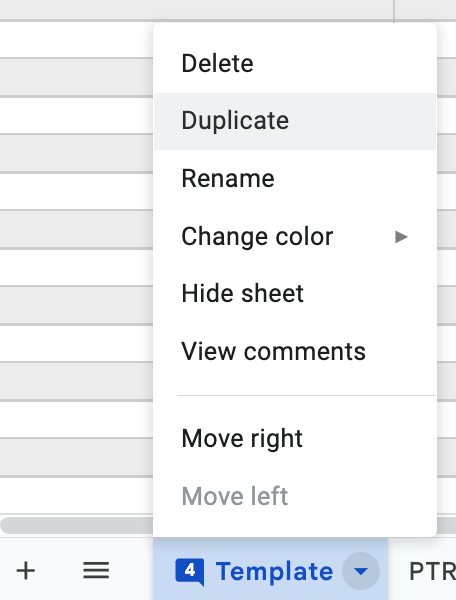Open the Template tab dropdown arrow
456x600 pixels.
(361, 571)
